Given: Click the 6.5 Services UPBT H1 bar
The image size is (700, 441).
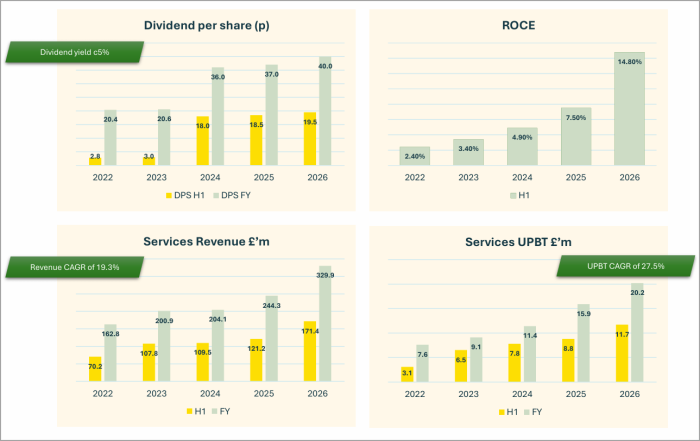Looking at the screenshot, I should pos(461,366).
